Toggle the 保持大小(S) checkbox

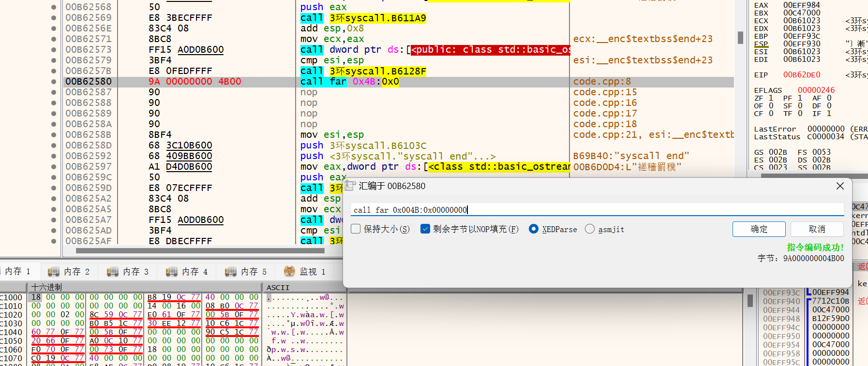coord(356,229)
